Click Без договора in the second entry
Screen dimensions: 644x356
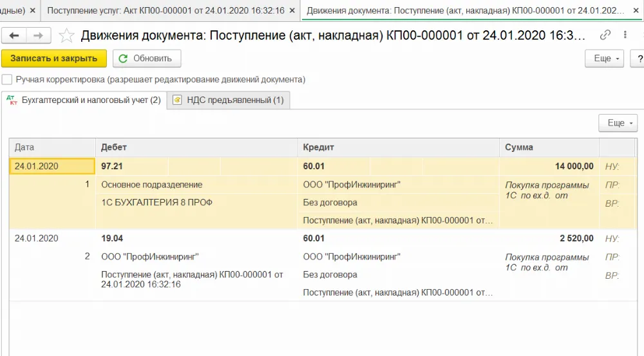click(x=330, y=274)
